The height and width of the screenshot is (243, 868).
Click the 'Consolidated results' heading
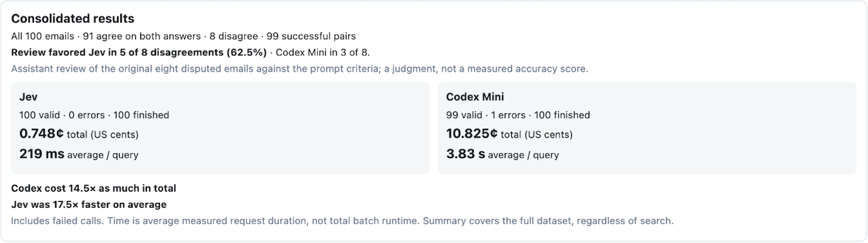(73, 19)
